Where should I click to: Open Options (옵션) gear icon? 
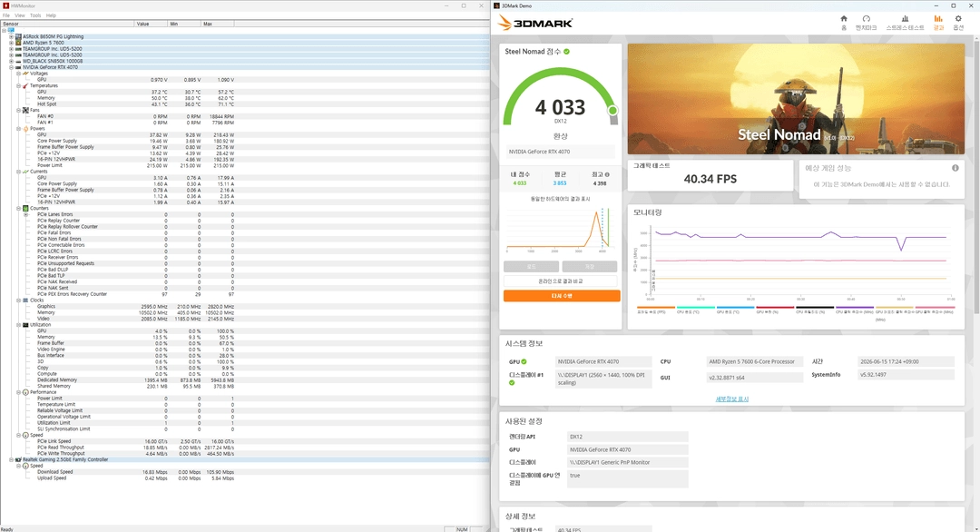click(958, 19)
